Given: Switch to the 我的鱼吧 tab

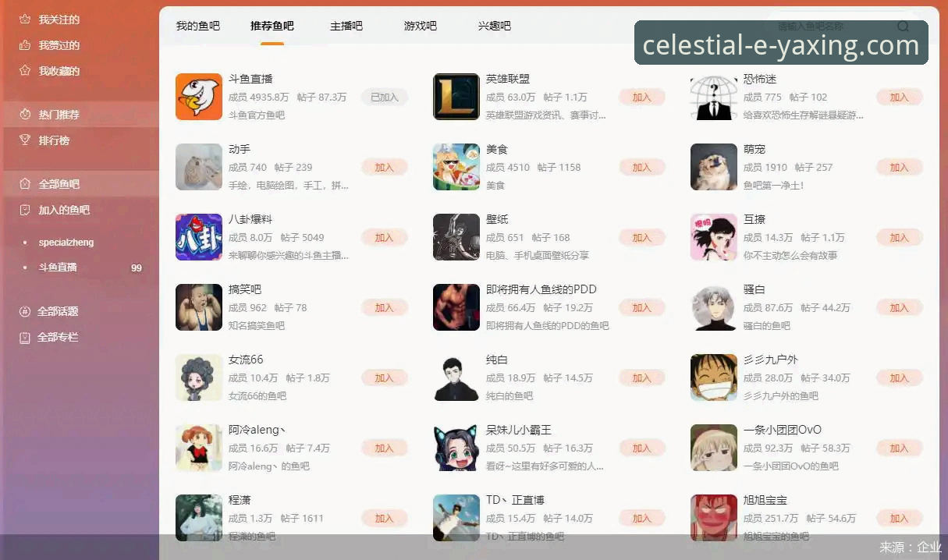Looking at the screenshot, I should pos(198,26).
